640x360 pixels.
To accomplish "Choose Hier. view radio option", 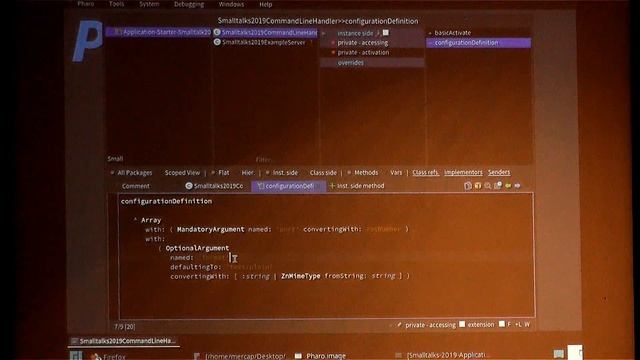I will [x=247, y=173].
